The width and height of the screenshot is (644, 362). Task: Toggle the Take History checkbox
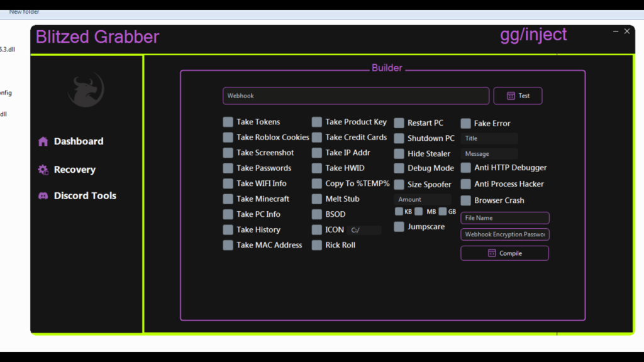[x=228, y=229]
